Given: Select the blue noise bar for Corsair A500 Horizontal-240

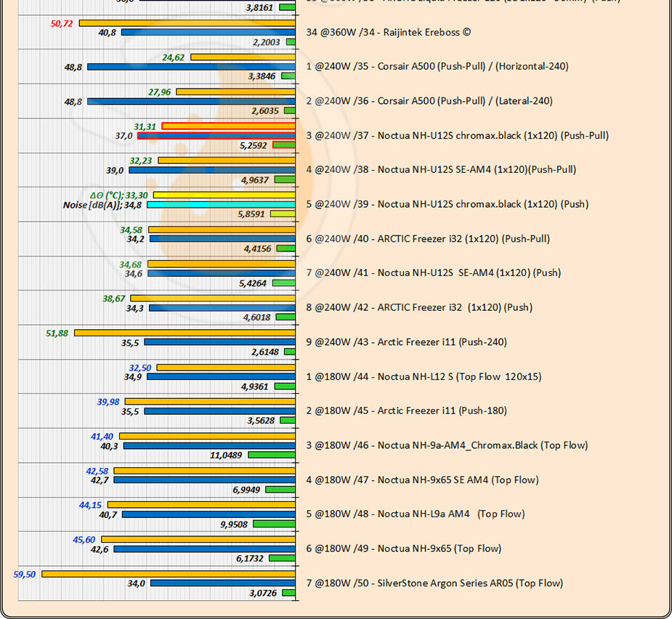Looking at the screenshot, I should pos(191,67).
